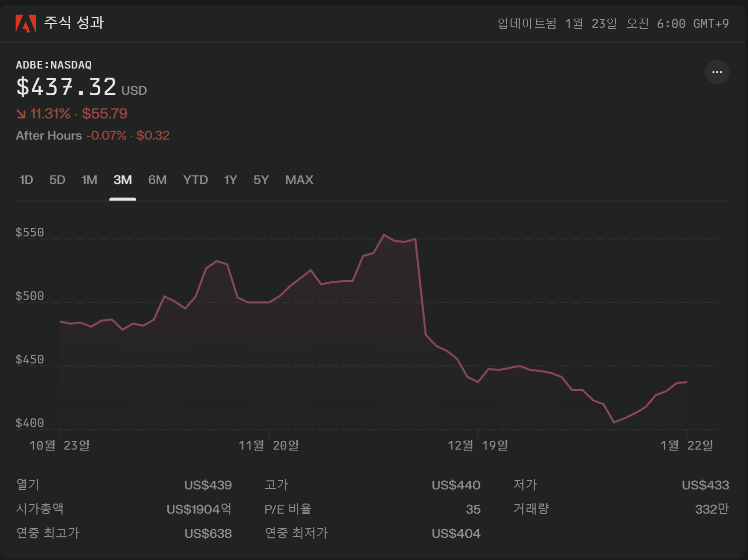Click the Adobe logo icon
748x560 pixels.
click(x=26, y=23)
